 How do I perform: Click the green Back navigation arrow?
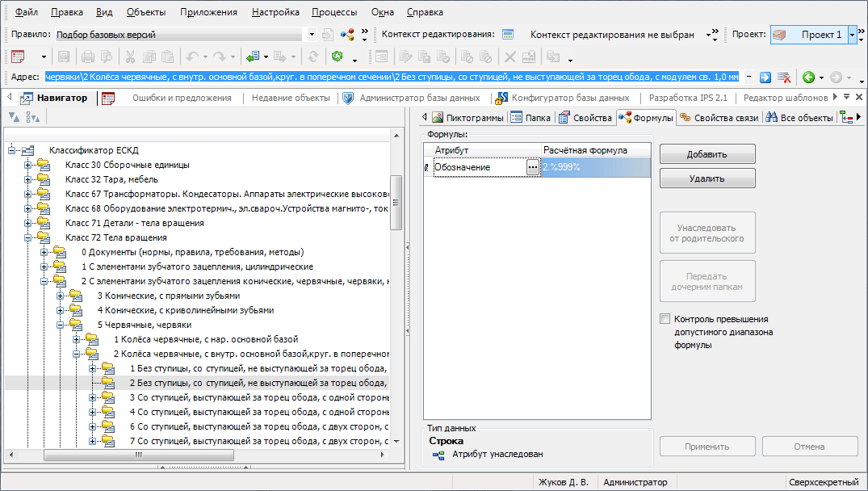click(x=808, y=78)
